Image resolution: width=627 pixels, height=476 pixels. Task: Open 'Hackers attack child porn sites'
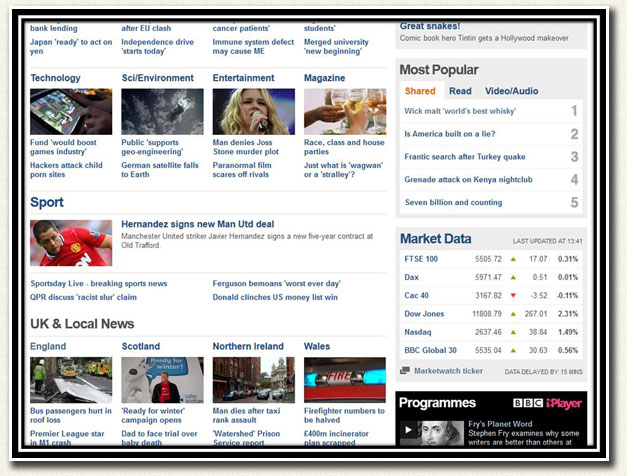point(66,170)
